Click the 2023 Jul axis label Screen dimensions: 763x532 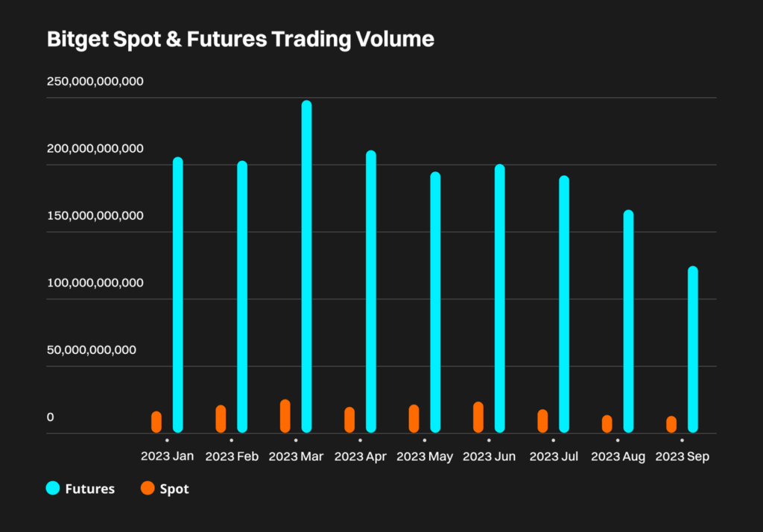(554, 457)
